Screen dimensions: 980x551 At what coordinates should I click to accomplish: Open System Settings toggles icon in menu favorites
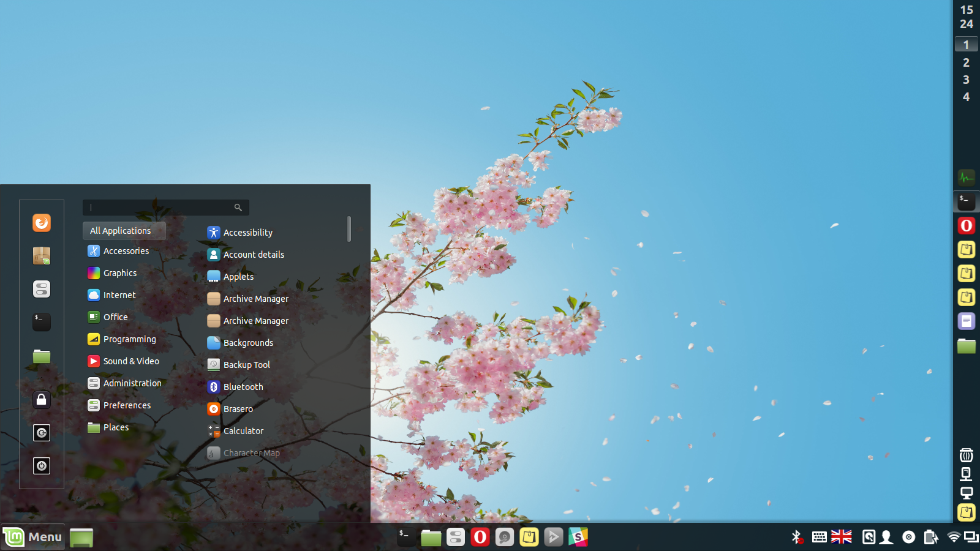pyautogui.click(x=42, y=289)
